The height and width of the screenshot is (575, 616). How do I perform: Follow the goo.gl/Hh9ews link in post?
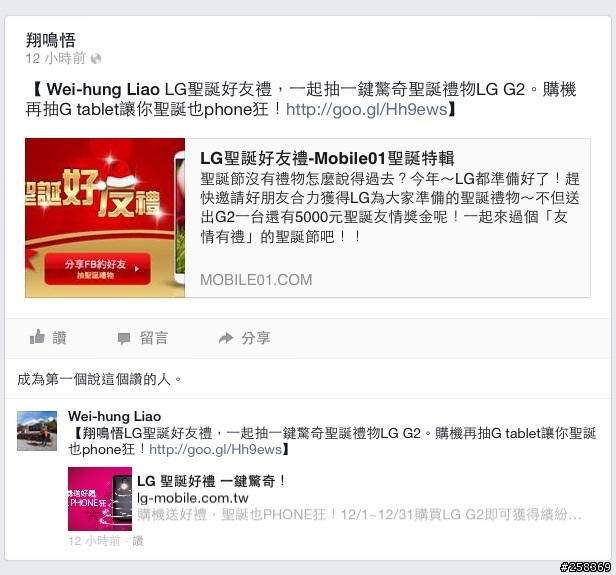pyautogui.click(x=367, y=109)
